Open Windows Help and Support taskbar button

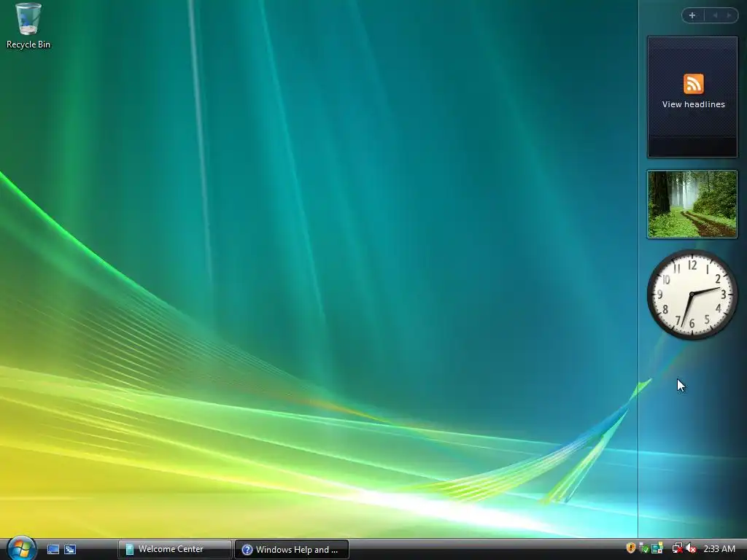pyautogui.click(x=292, y=550)
